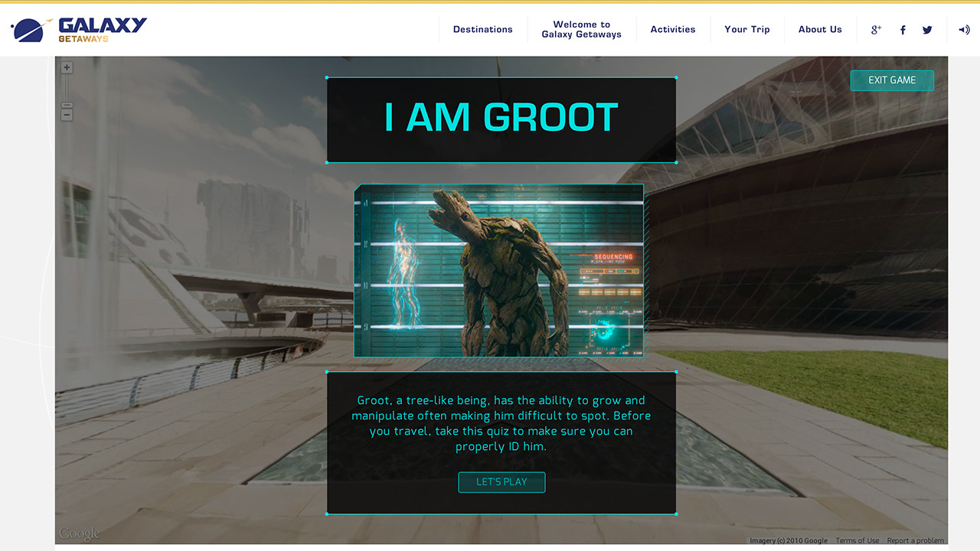Open the Twitter bird icon
Viewport: 980px width, 551px height.
[927, 30]
